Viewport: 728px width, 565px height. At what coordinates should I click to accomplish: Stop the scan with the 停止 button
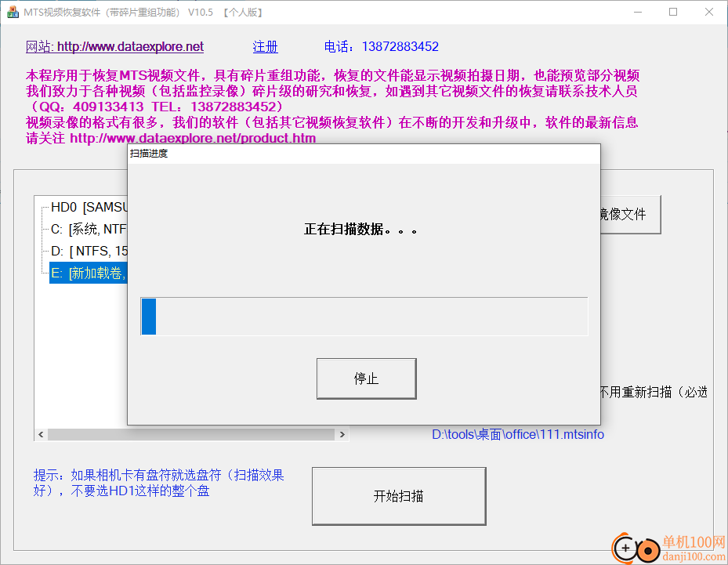coord(366,378)
